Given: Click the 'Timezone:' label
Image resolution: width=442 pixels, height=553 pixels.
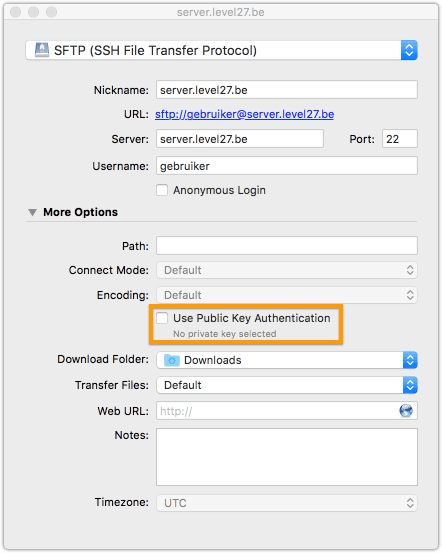Looking at the screenshot, I should click(122, 502).
